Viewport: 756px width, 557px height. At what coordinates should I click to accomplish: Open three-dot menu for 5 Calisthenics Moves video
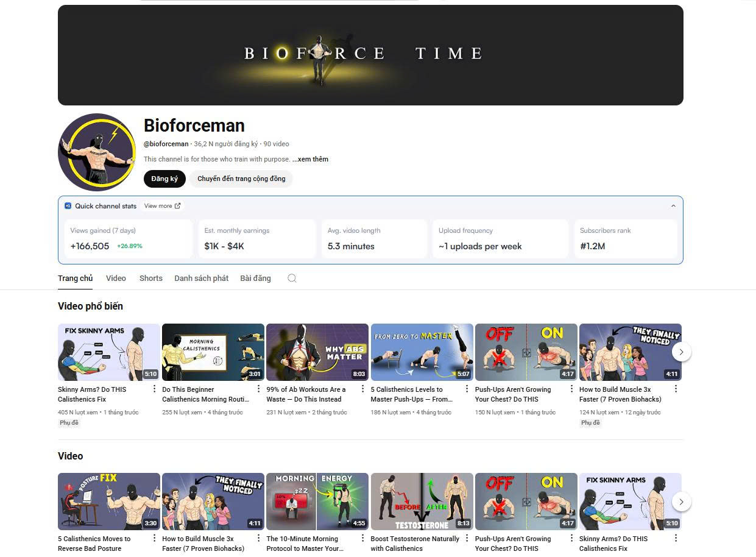154,539
